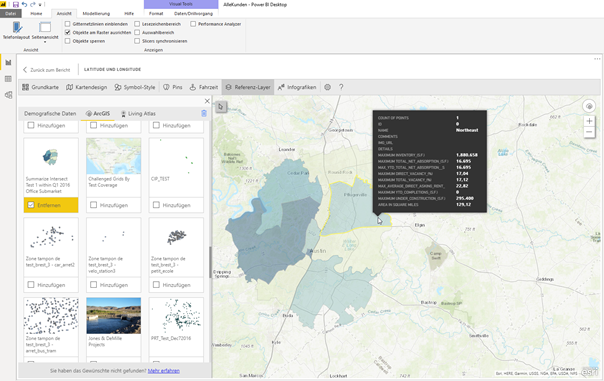This screenshot has height=381, width=604.
Task: Click the Austin label on the map
Action: point(318,251)
